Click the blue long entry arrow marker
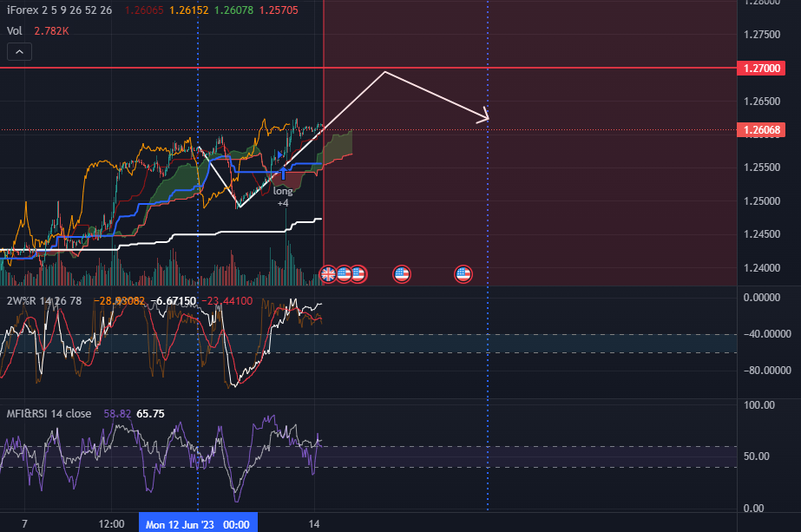Viewport: 801px width, 532px height. click(283, 173)
